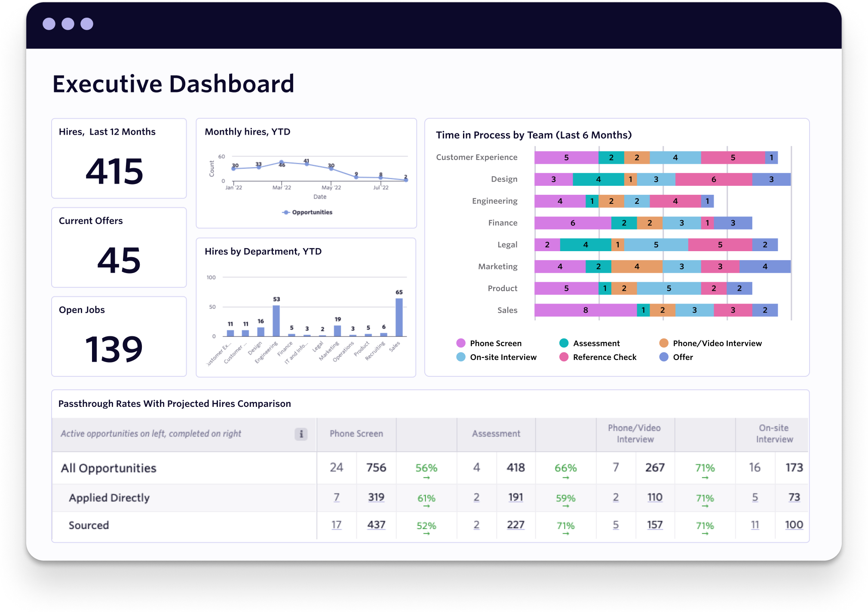868x612 pixels.
Task: Open the 319 Applied Directly phone screen link
Action: pyautogui.click(x=376, y=497)
